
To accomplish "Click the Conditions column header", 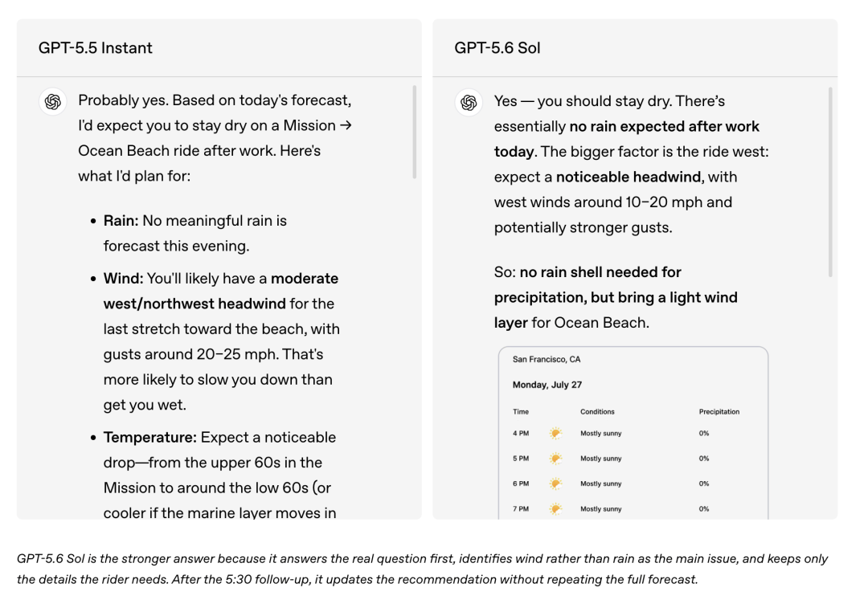I will [x=597, y=412].
